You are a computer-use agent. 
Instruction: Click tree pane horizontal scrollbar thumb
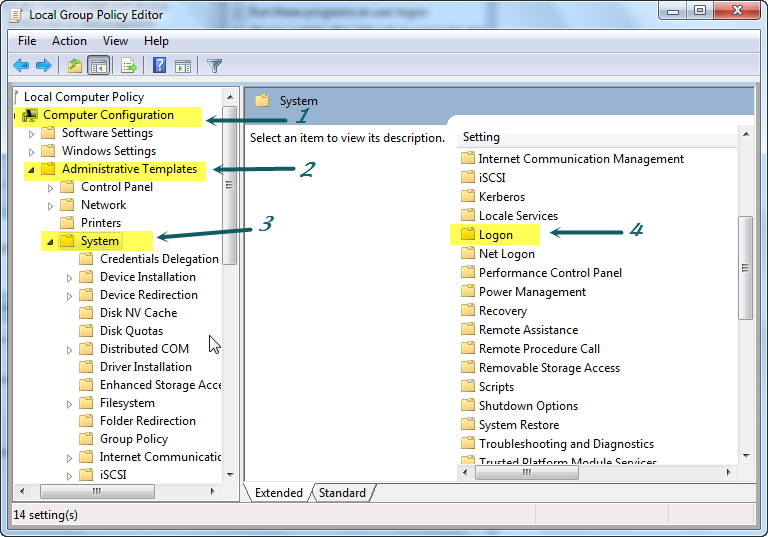coord(97,491)
